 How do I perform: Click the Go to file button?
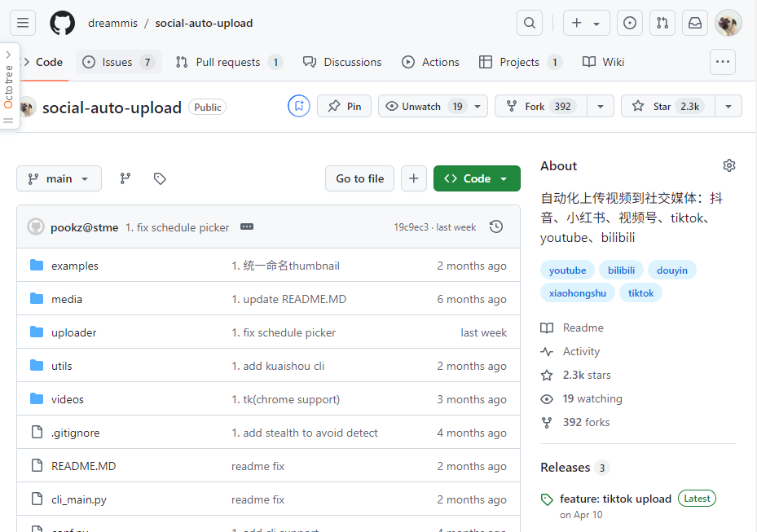pyautogui.click(x=359, y=178)
